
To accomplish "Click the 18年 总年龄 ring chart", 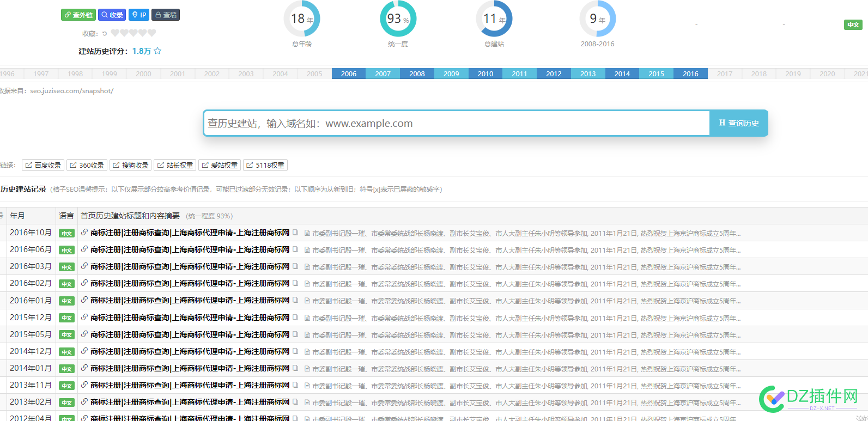I will coord(302,19).
